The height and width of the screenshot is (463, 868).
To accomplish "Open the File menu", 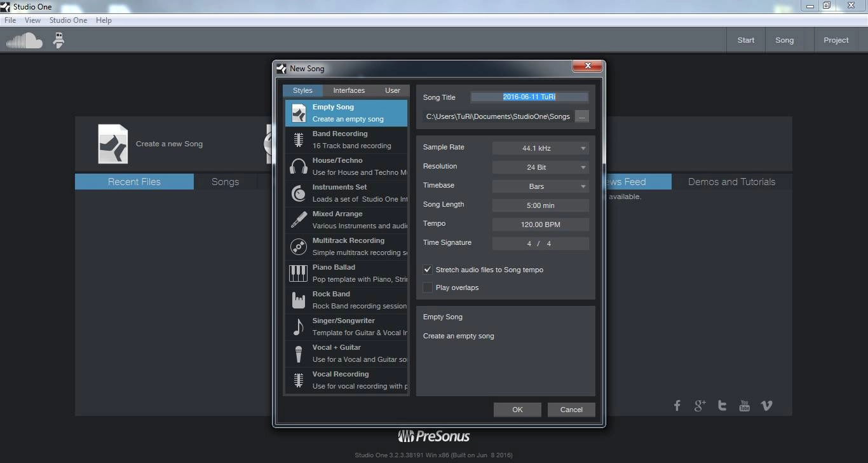I will coord(10,20).
